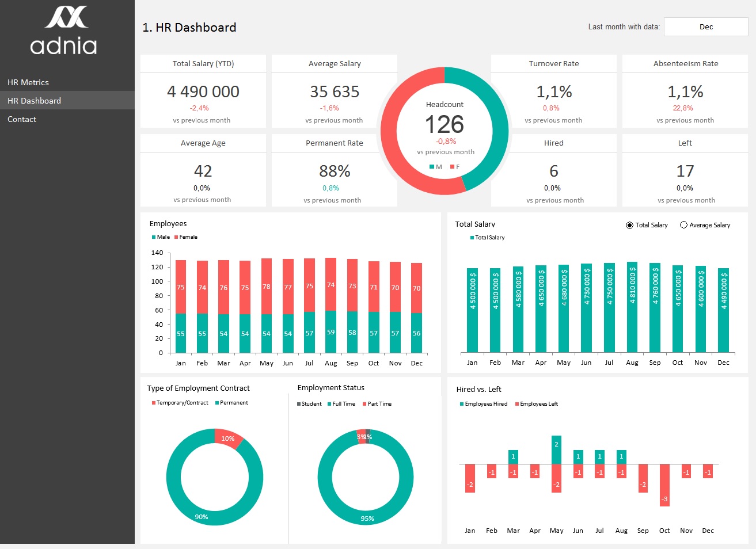Viewport: 756px width, 549px height.
Task: Click the Permanent legend marker
Action: [217, 403]
